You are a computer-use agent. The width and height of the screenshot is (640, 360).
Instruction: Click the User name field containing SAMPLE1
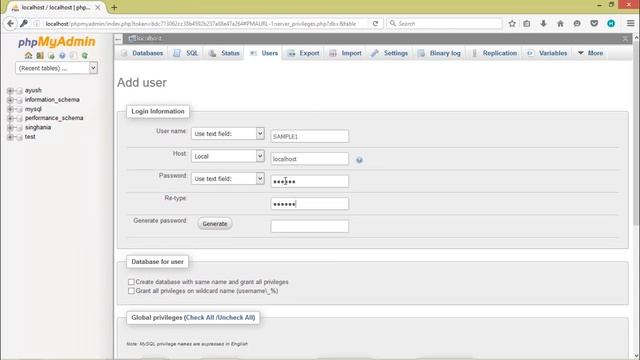click(310, 136)
